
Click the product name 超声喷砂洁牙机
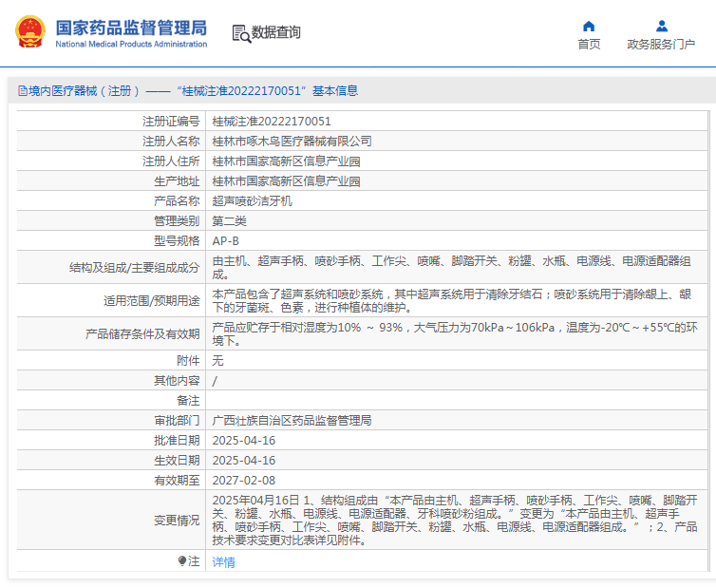point(252,200)
